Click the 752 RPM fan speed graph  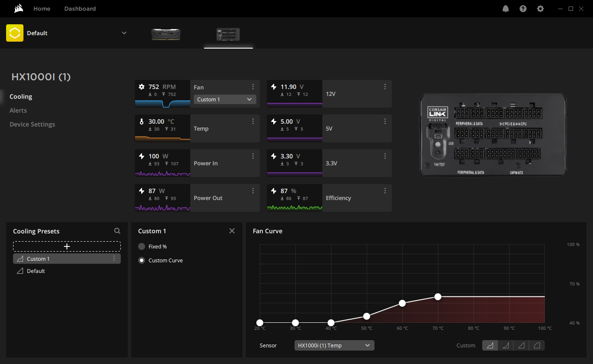point(162,103)
